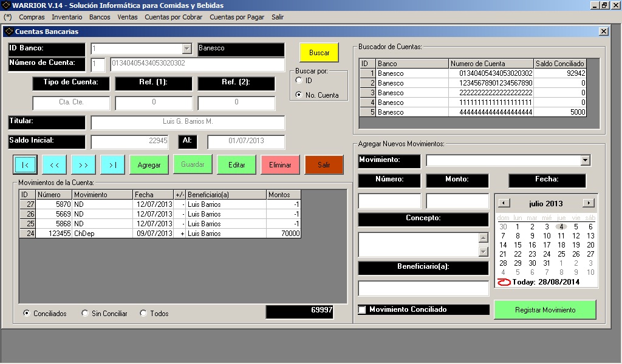Viewport: 622px width, 364px height.
Task: Select the ID search radio option
Action: 299,80
